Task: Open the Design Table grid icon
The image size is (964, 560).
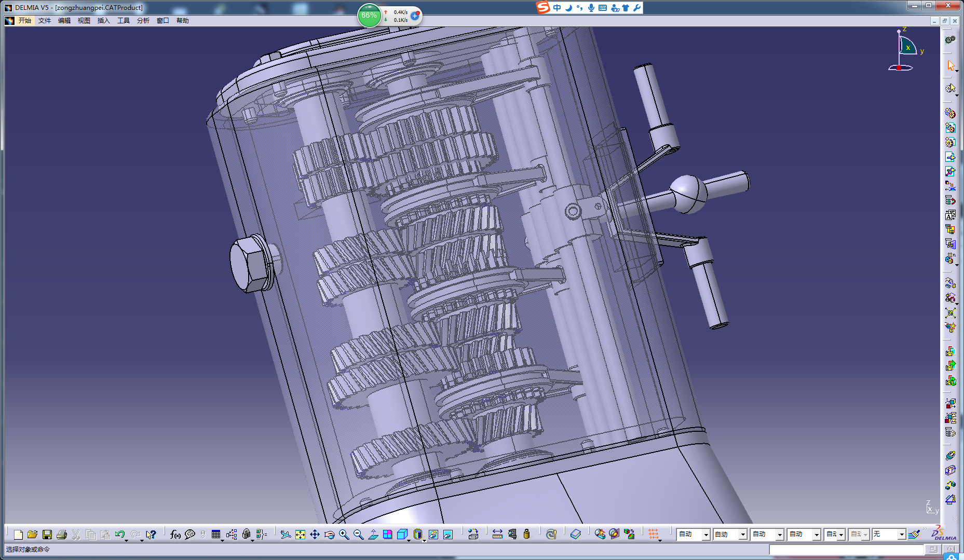Action: [216, 535]
